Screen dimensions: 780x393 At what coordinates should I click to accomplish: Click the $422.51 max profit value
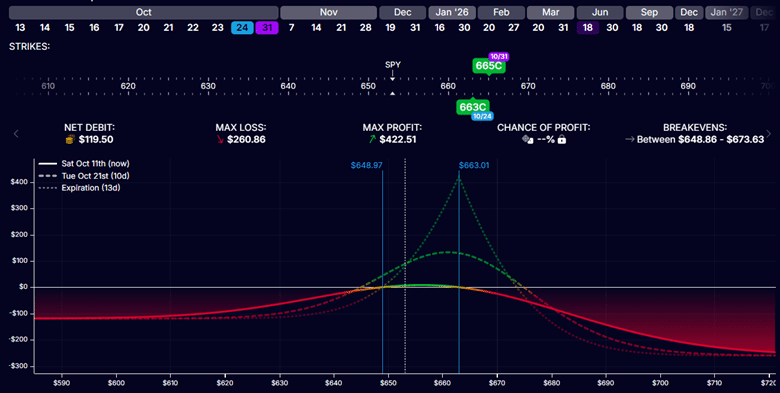[398, 140]
